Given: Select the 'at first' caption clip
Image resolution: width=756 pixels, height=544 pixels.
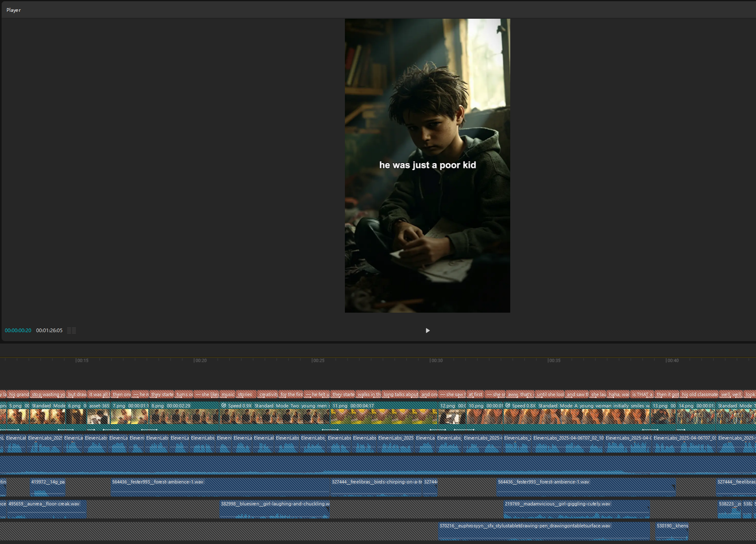Looking at the screenshot, I should pyautogui.click(x=475, y=394).
